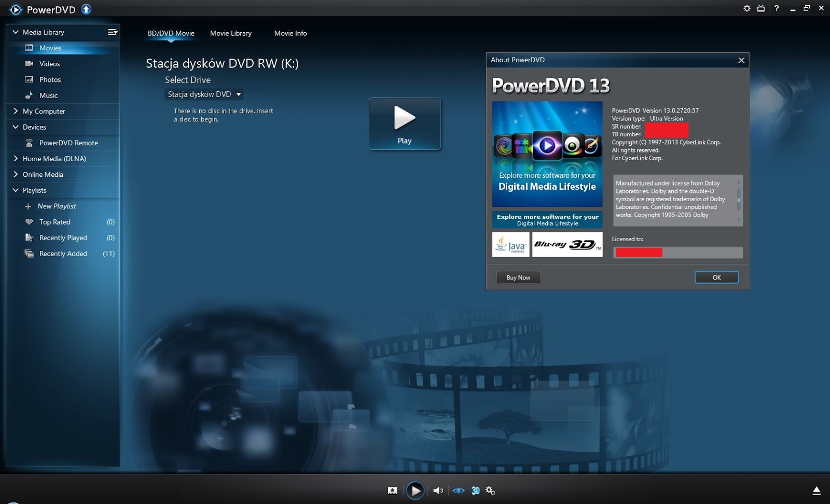
Task: Expand the Home Media (DLNA) section
Action: pos(16,159)
